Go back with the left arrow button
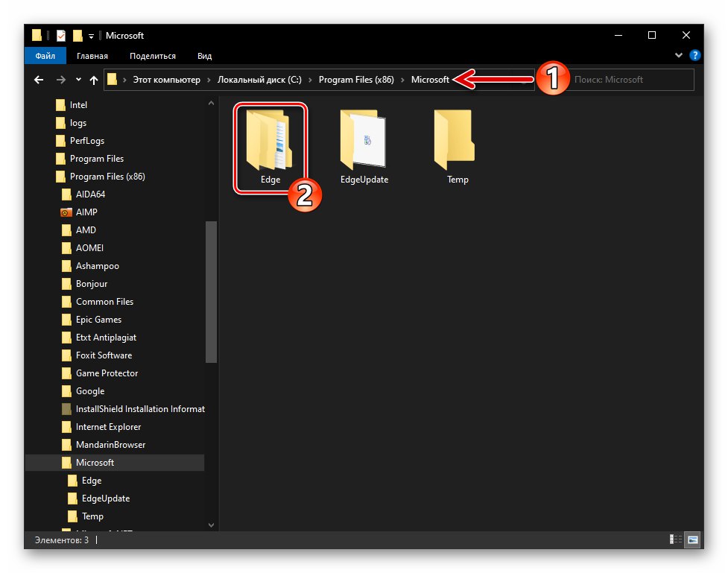The height and width of the screenshot is (573, 728). (x=39, y=80)
